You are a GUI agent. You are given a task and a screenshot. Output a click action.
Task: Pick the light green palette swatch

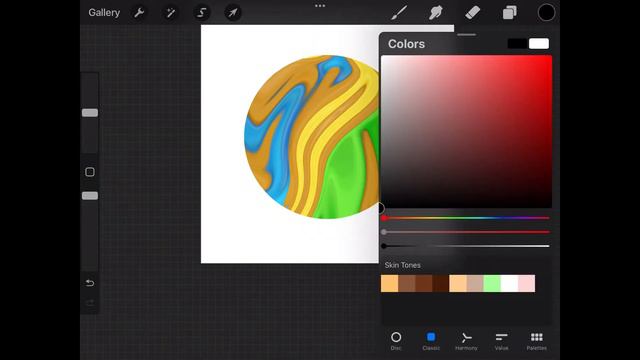pos(492,283)
